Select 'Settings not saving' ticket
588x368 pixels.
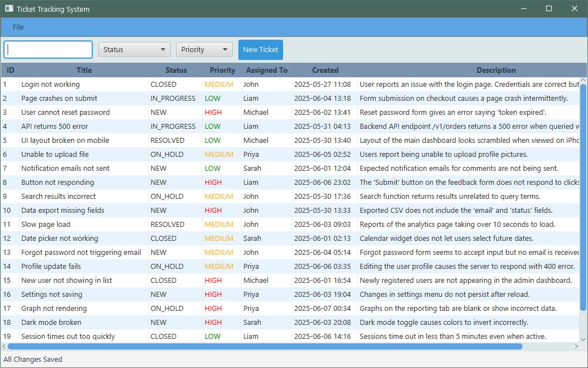[x=51, y=295]
